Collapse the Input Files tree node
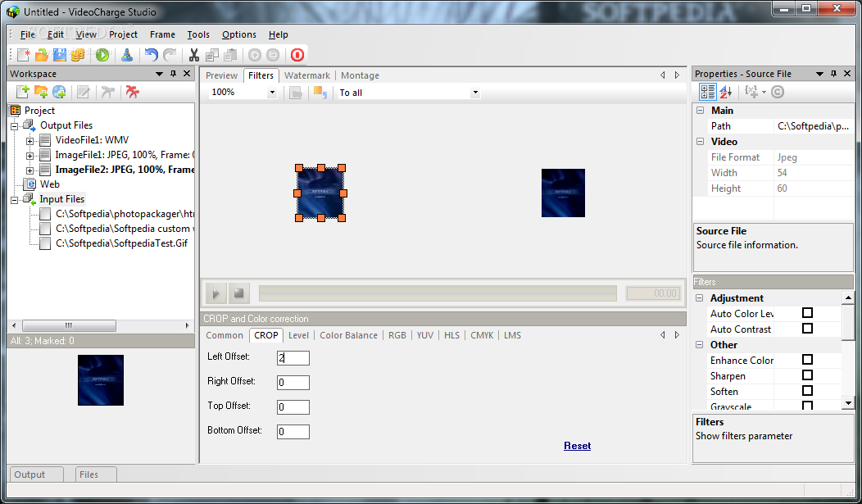This screenshot has height=504, width=862. (15, 200)
